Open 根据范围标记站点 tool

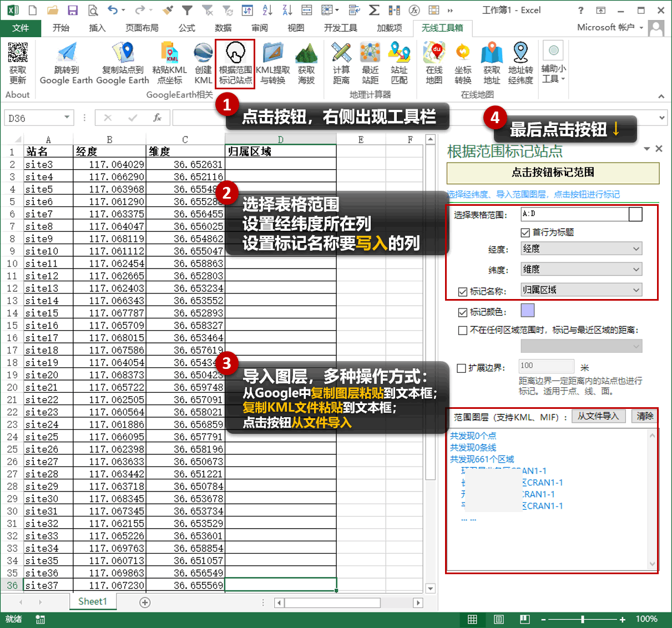click(235, 63)
